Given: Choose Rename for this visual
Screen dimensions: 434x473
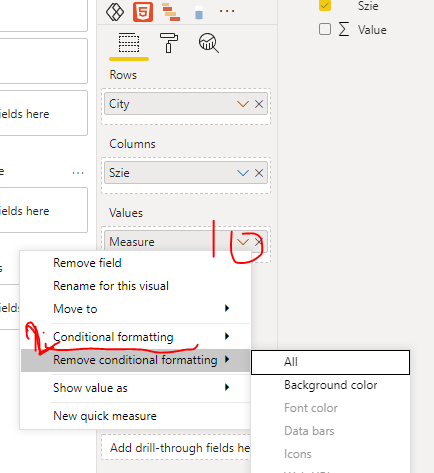Looking at the screenshot, I should [135, 286].
